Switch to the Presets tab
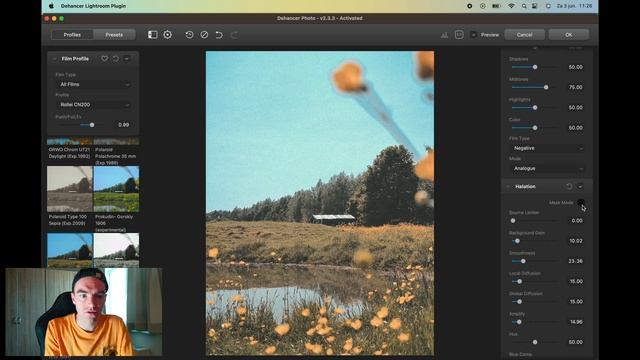The height and width of the screenshot is (360, 640). point(114,35)
